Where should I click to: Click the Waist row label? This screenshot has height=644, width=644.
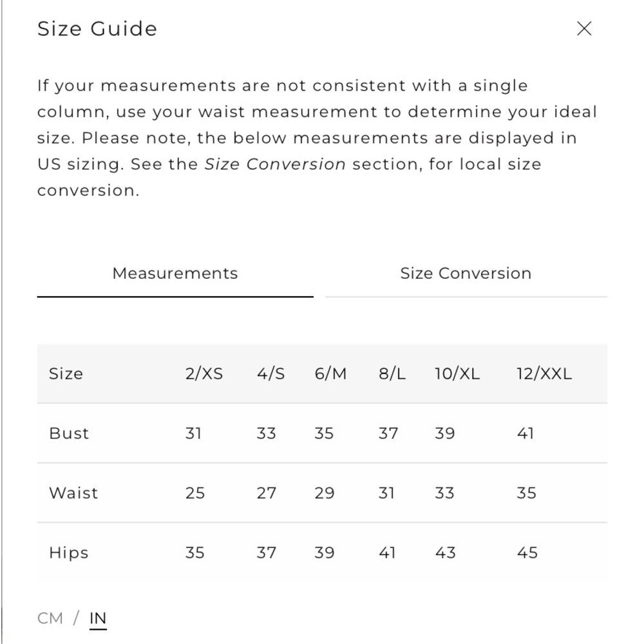pos(73,493)
